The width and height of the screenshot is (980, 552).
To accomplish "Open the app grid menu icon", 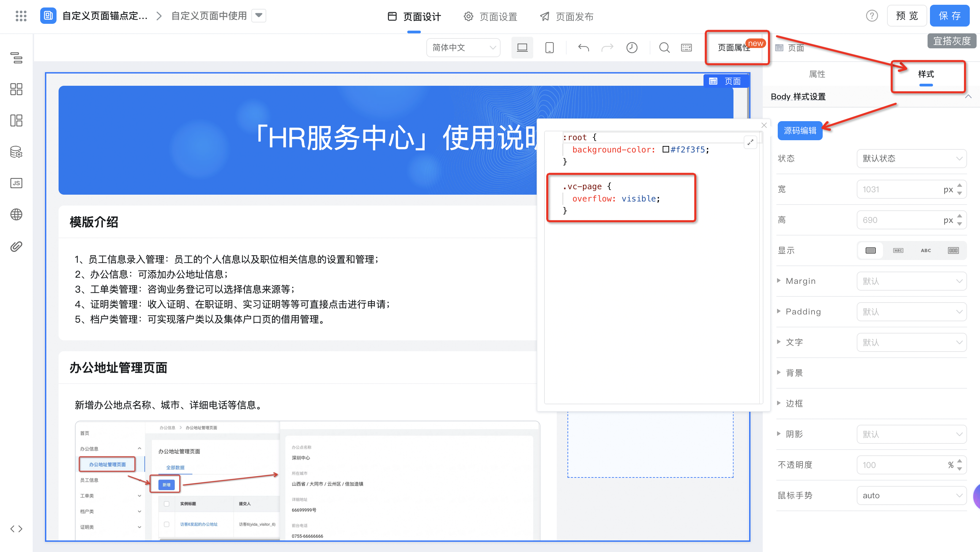I will pyautogui.click(x=21, y=16).
